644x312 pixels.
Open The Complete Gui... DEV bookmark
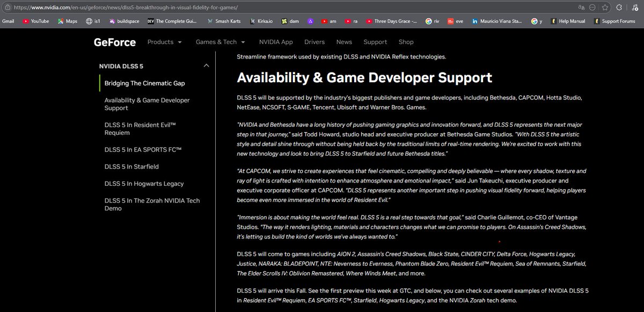(173, 21)
